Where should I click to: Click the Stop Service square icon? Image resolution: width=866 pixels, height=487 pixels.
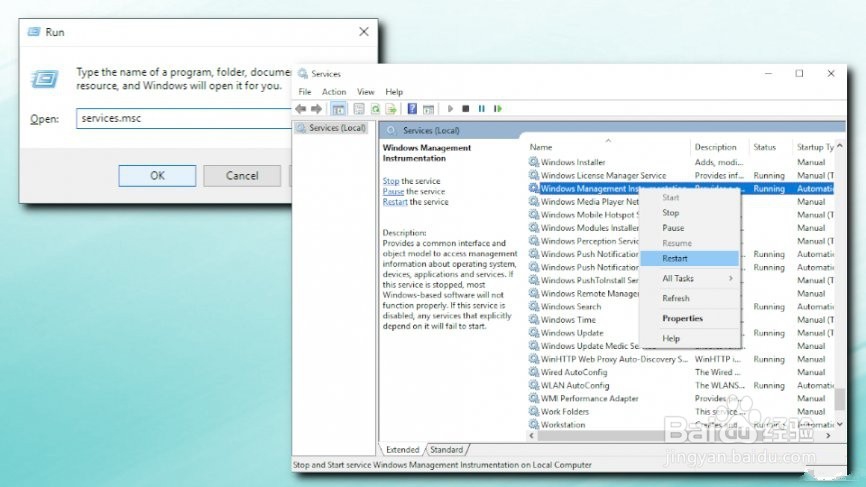(466, 109)
